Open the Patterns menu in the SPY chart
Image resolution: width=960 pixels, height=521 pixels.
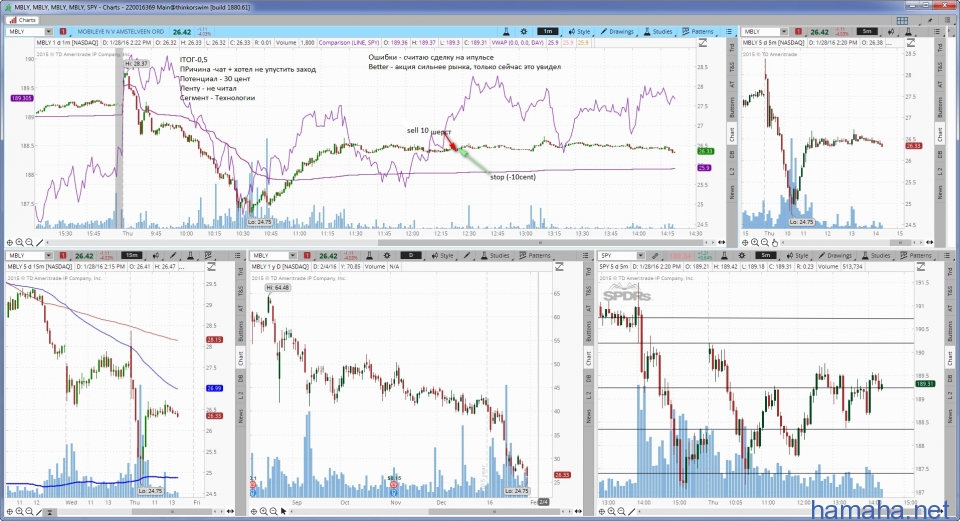click(x=916, y=255)
